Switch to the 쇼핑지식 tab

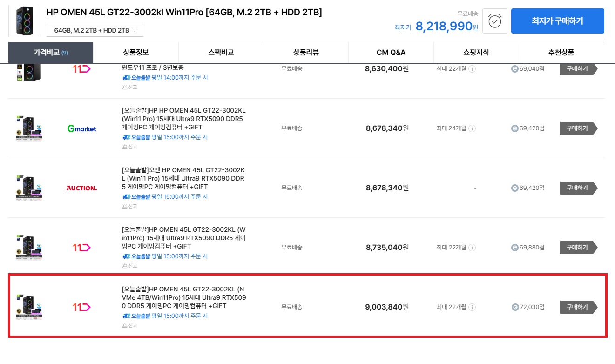[476, 53]
